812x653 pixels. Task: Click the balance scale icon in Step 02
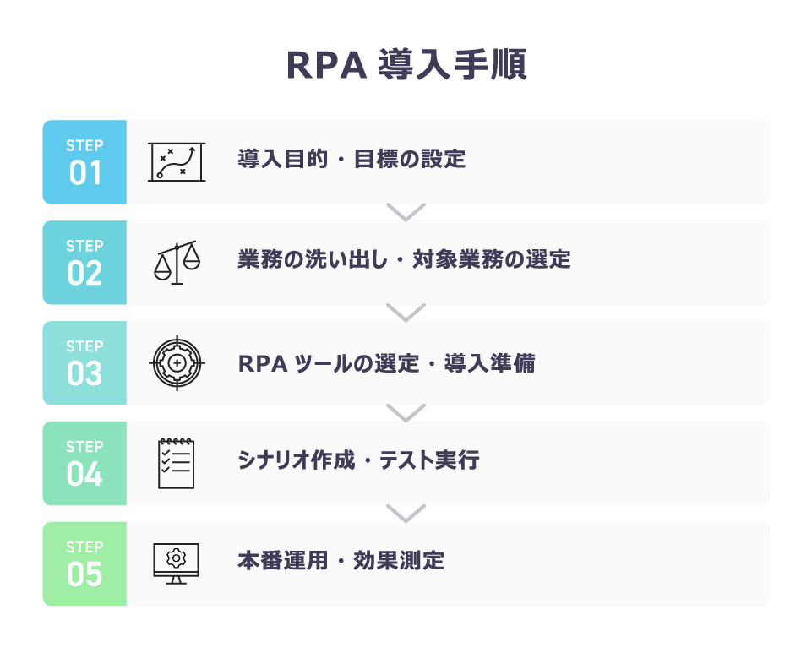tap(177, 262)
